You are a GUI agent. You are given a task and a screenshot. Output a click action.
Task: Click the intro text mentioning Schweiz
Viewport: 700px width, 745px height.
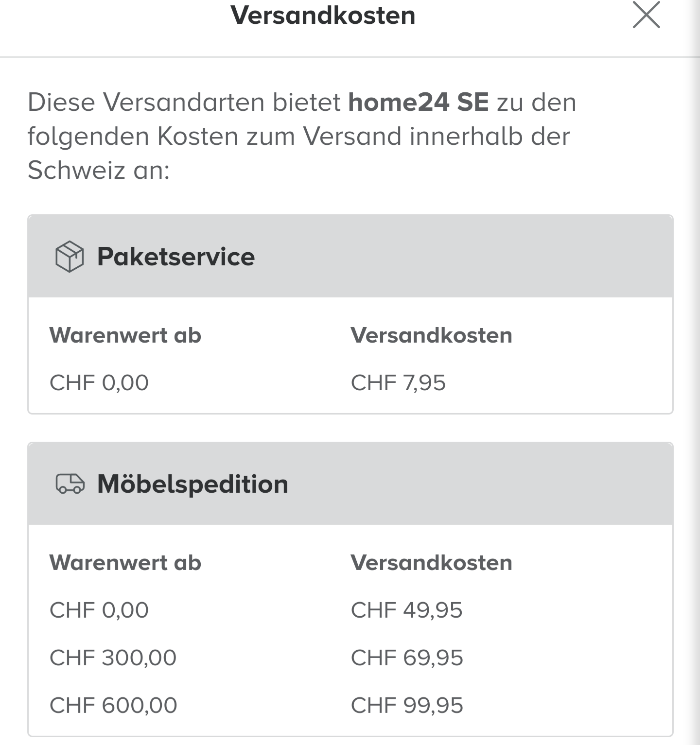coord(298,137)
